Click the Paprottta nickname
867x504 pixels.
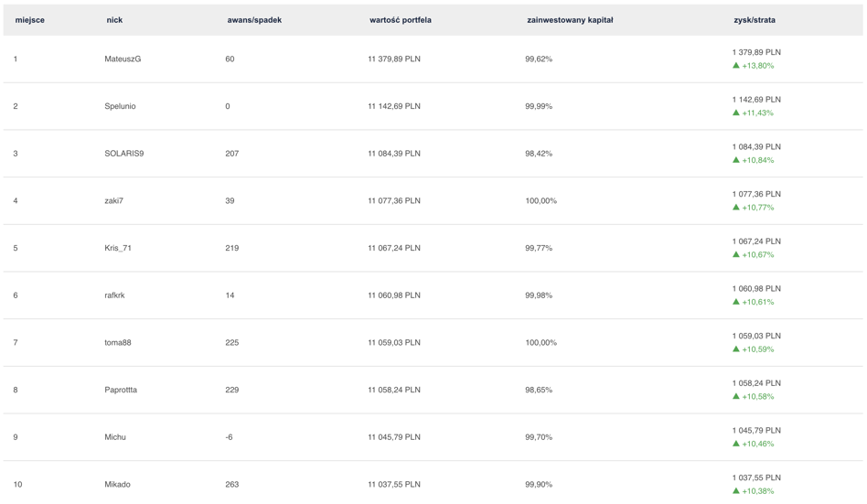tap(121, 390)
